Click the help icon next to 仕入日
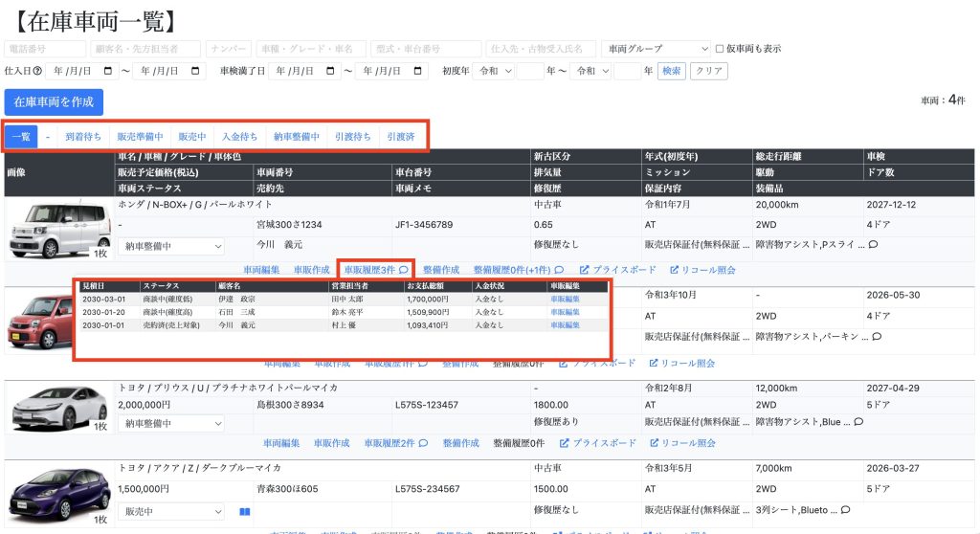 (x=37, y=71)
